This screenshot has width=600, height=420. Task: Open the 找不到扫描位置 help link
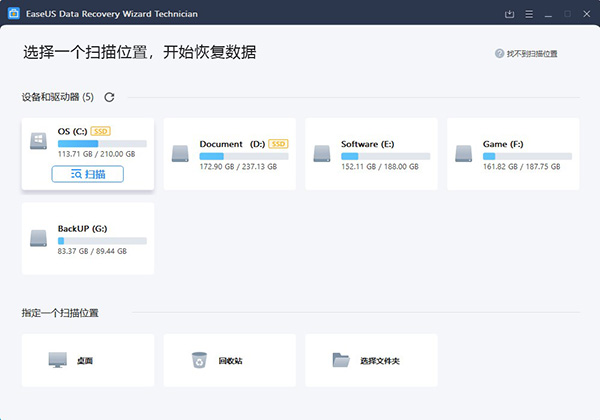coord(533,53)
